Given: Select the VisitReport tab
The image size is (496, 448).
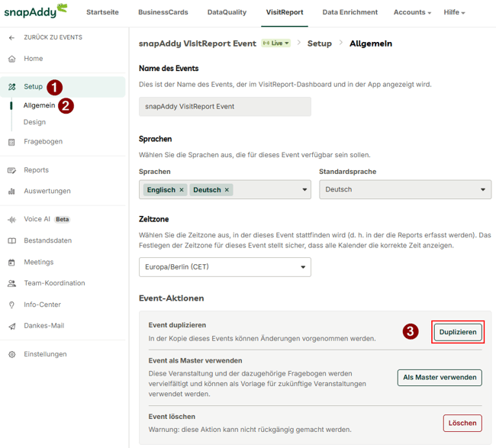Looking at the screenshot, I should click(x=285, y=12).
